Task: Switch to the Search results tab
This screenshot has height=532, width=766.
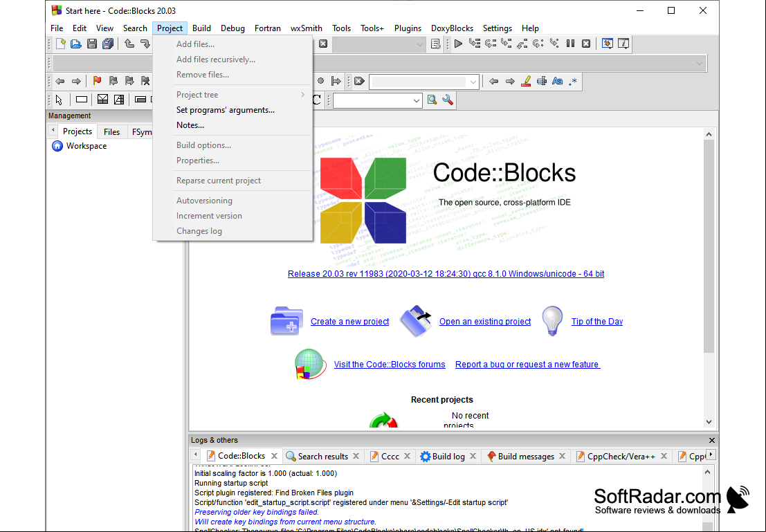Action: (x=322, y=457)
